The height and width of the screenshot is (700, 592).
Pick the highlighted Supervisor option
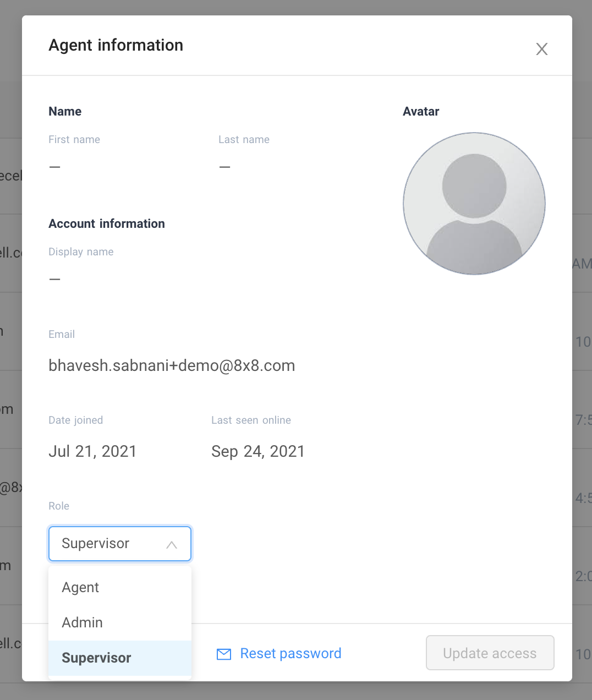point(97,658)
